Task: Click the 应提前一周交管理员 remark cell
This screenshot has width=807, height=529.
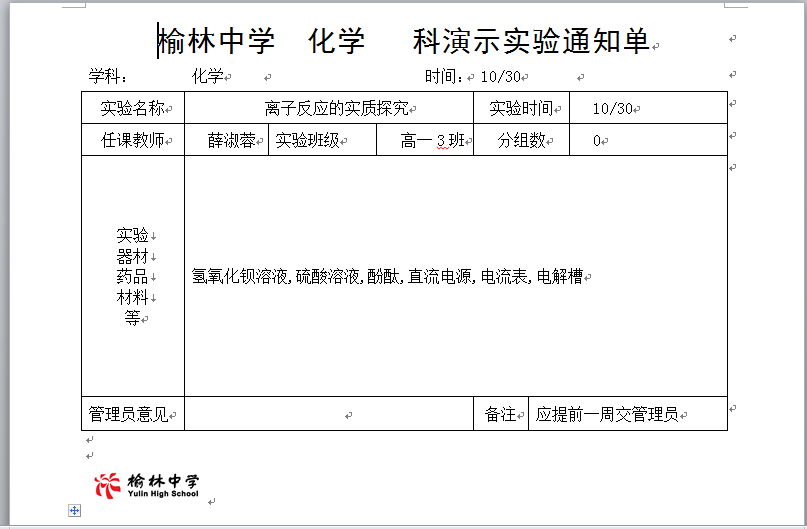Action: click(607, 414)
